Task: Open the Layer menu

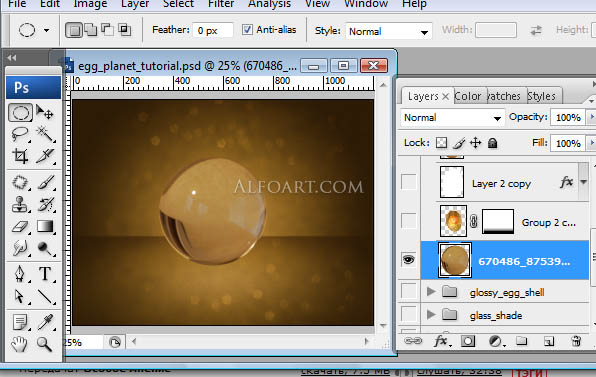Action: pos(135,4)
